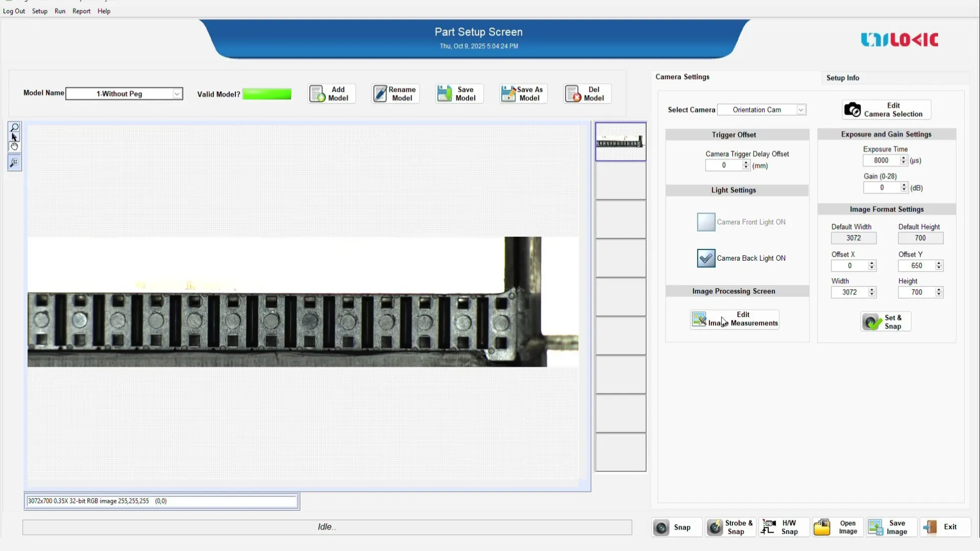Enable Camera Front Light ON checkbox
The height and width of the screenshot is (551, 980).
click(x=706, y=222)
